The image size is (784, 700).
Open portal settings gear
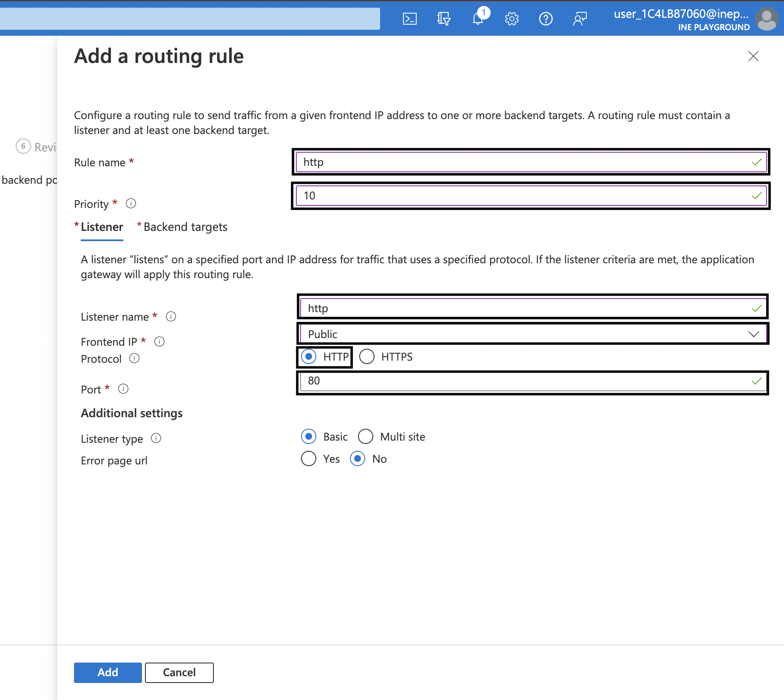[x=511, y=19]
